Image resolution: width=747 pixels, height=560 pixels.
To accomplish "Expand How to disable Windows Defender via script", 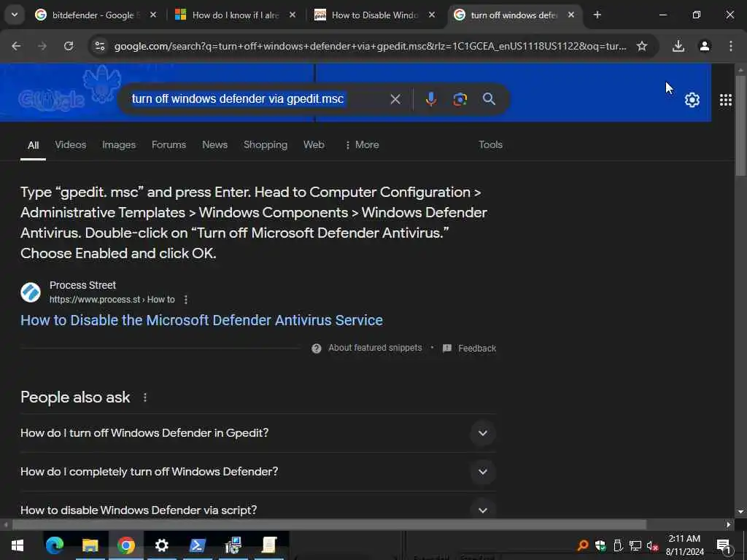I will point(258,510).
